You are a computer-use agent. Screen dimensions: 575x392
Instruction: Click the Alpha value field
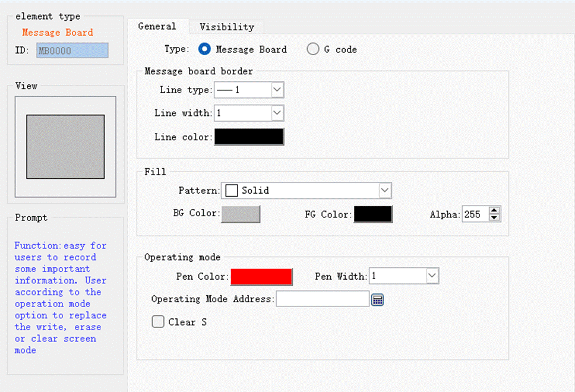(x=475, y=214)
